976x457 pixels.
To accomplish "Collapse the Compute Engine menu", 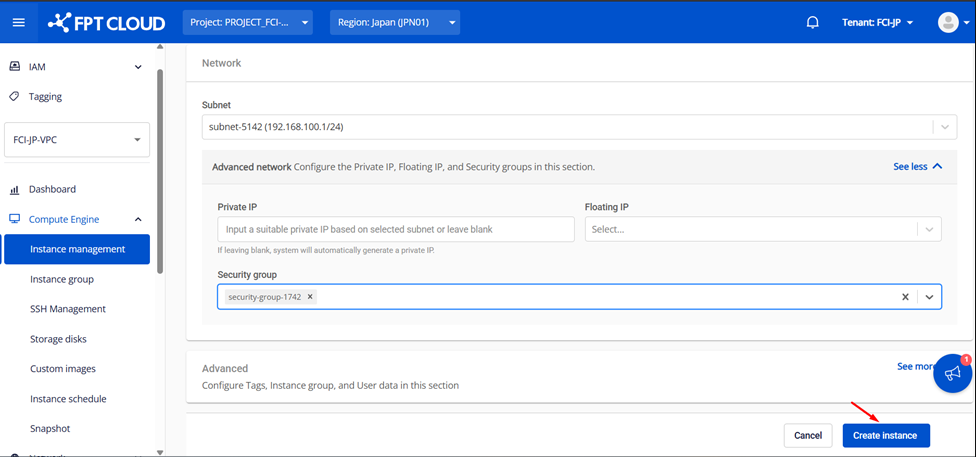I will 138,219.
